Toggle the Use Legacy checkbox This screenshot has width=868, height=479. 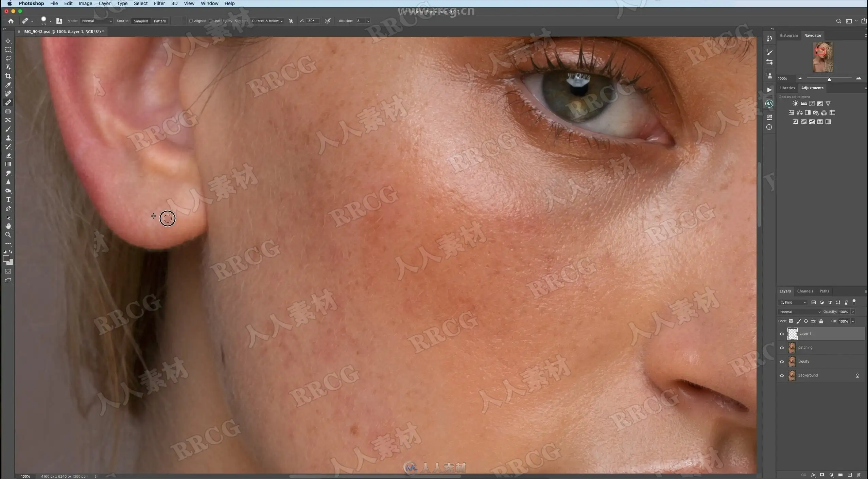click(211, 21)
